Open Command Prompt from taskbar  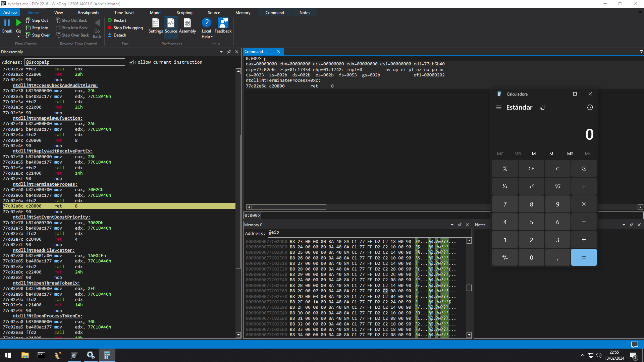pyautogui.click(x=41, y=355)
